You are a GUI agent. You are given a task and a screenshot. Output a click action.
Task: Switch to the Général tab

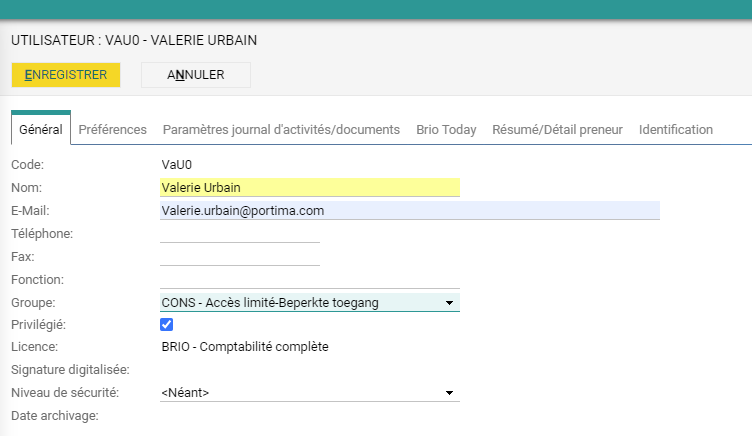pyautogui.click(x=41, y=130)
